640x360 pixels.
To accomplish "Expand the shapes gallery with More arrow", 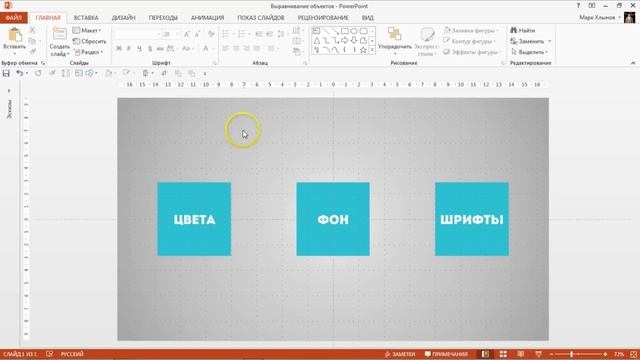I will [x=372, y=50].
